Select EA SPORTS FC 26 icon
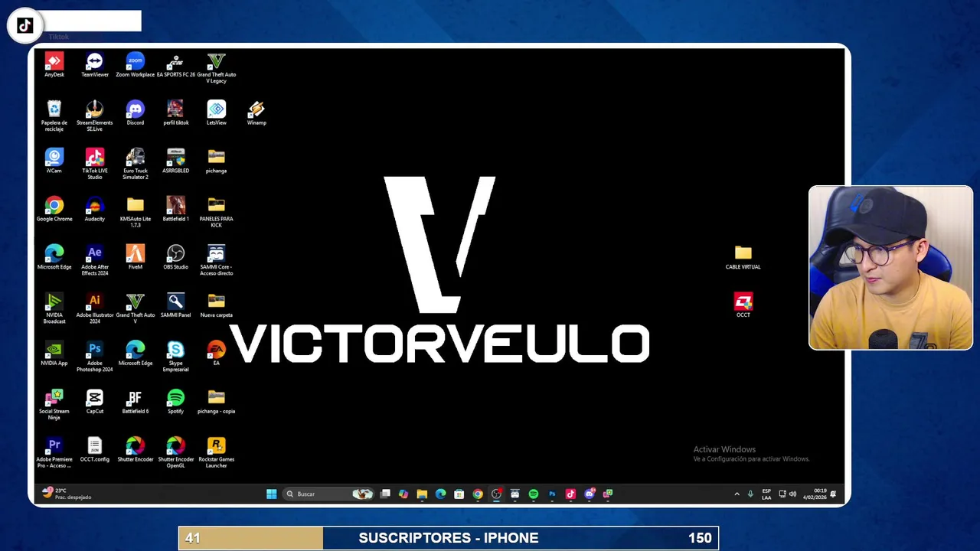The image size is (980, 551). (x=176, y=65)
